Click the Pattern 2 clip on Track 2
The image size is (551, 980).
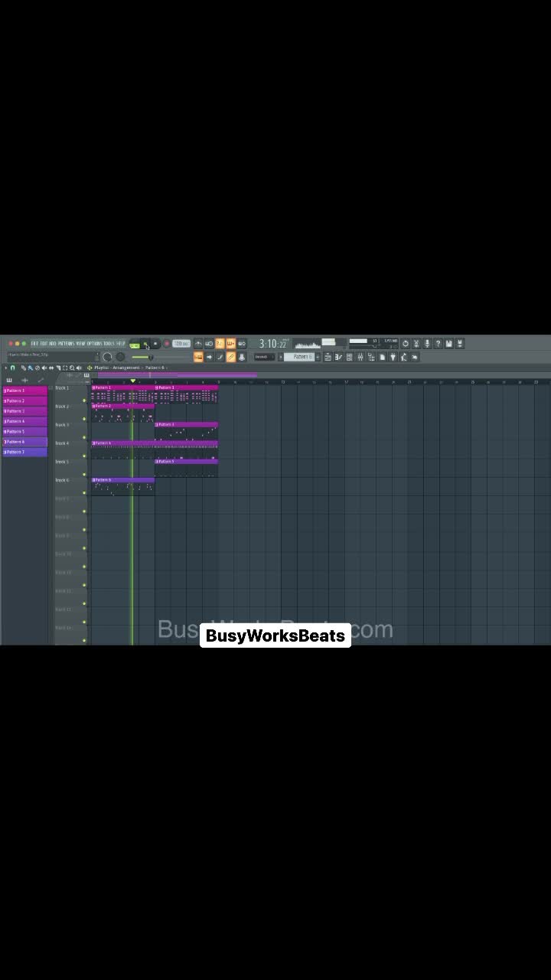(122, 413)
